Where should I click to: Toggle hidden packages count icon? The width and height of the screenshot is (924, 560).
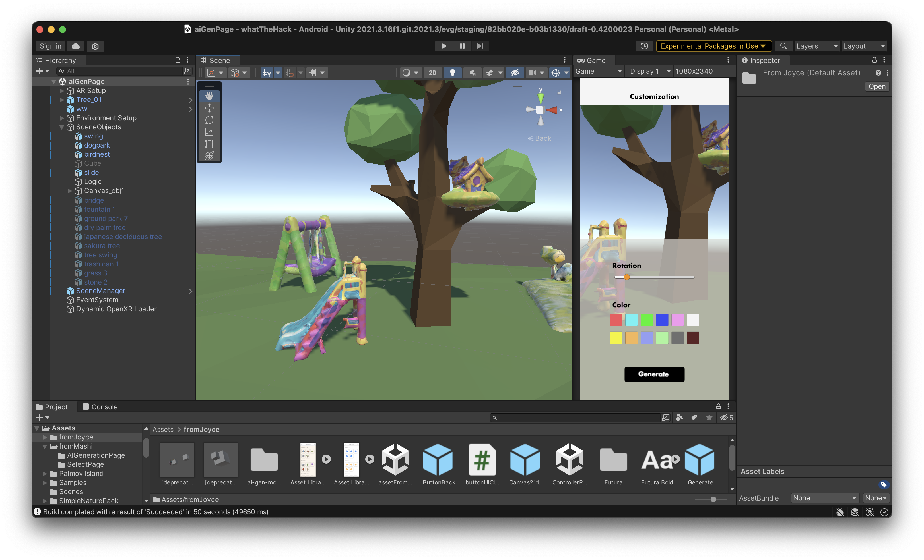[726, 418]
